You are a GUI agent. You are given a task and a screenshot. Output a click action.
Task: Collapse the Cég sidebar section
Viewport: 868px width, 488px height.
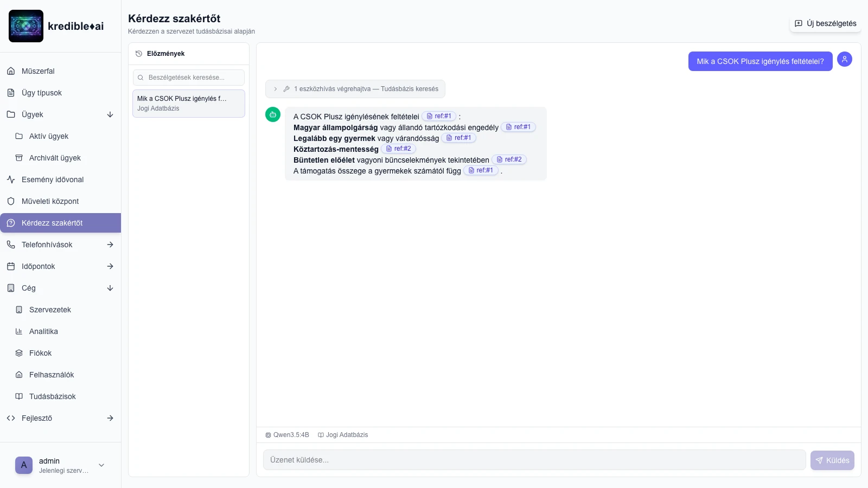click(110, 288)
